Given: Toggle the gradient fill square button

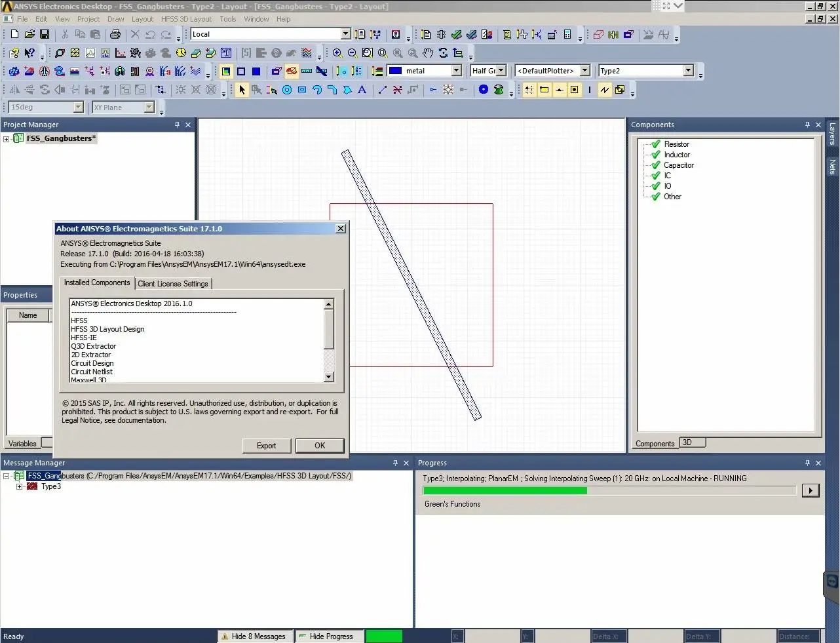Looking at the screenshot, I should pyautogui.click(x=226, y=71).
